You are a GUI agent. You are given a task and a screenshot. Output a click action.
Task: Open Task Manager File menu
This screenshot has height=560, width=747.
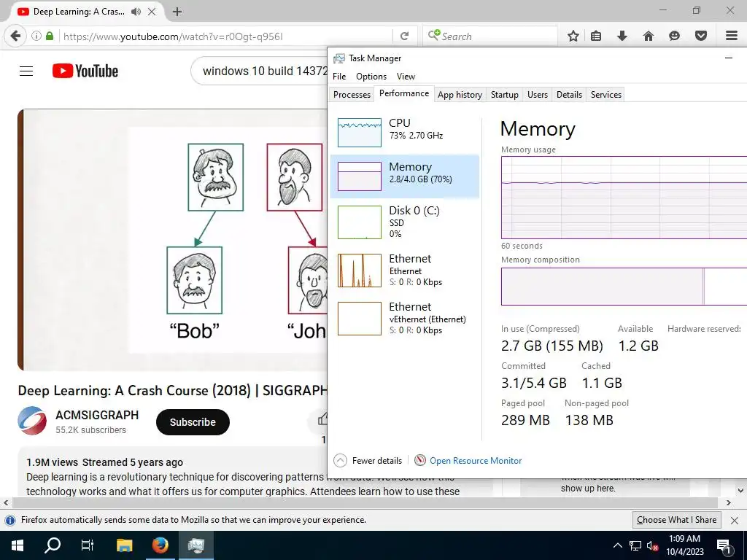pos(339,77)
